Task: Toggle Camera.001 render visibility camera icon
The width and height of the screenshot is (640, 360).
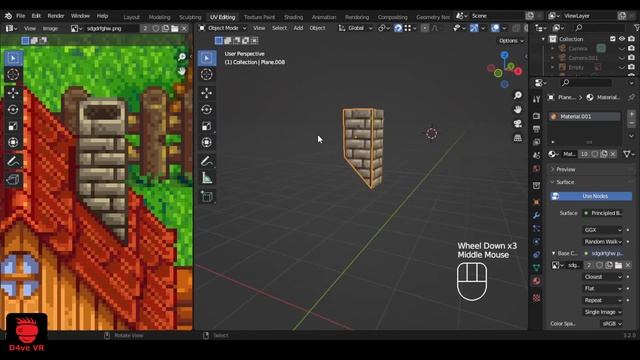Action: tap(631, 58)
